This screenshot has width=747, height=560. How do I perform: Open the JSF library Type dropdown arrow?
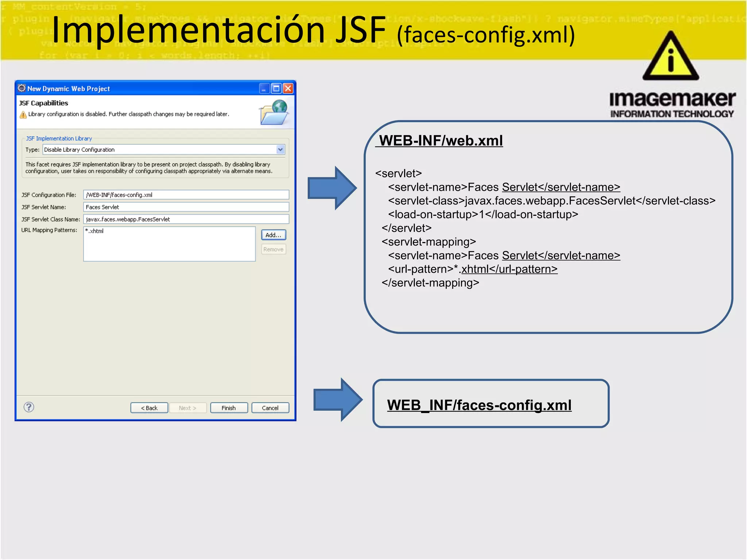point(280,149)
